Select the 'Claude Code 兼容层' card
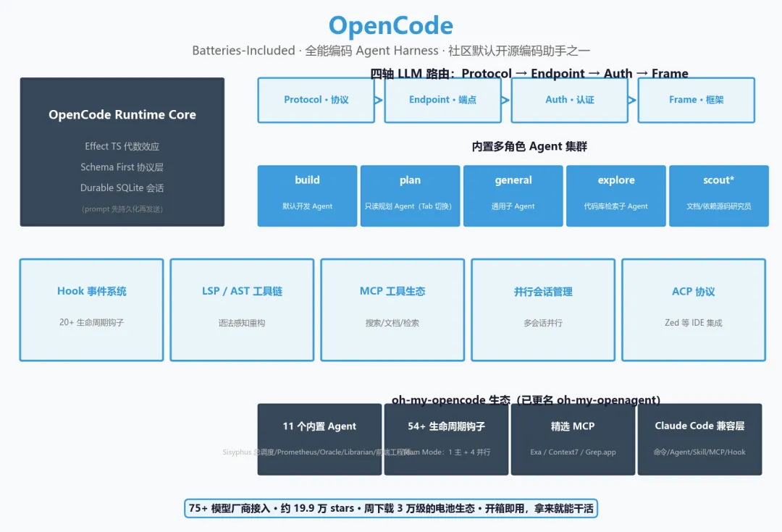The image size is (782, 532). pyautogui.click(x=699, y=439)
